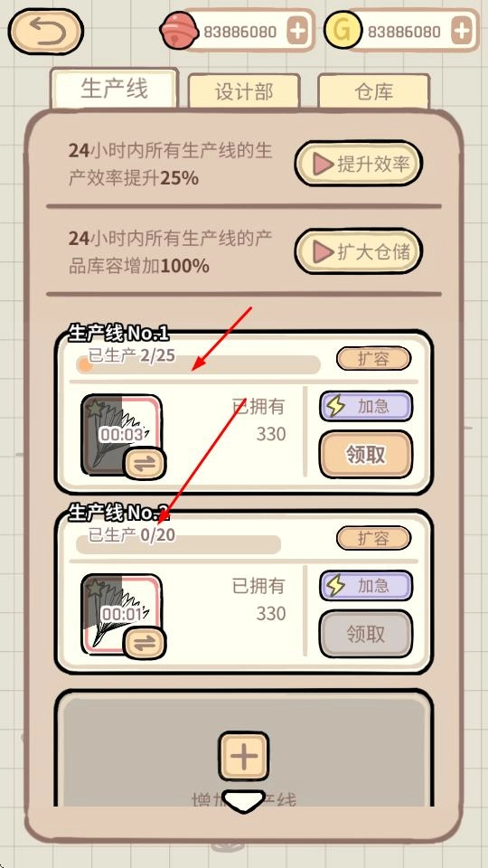
Task: Tap the back arrow button
Action: click(x=45, y=33)
